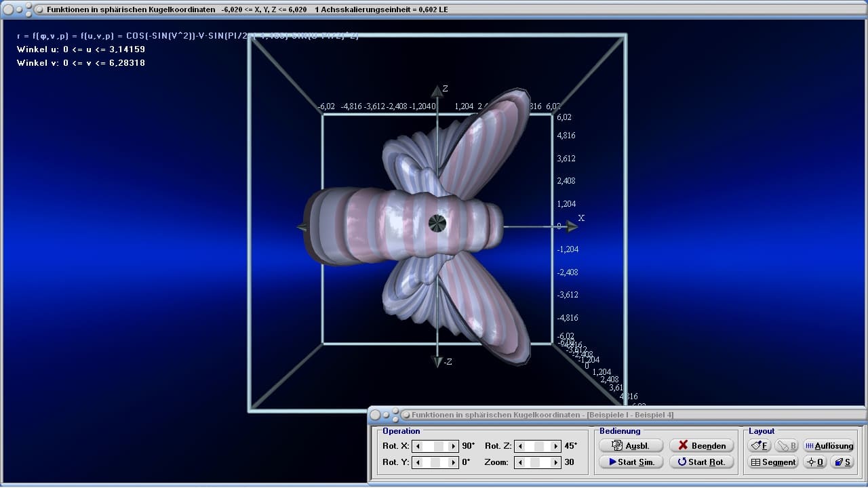This screenshot has height=488, width=868.
Task: Increase Rot. Z with right arrow
Action: tap(556, 446)
